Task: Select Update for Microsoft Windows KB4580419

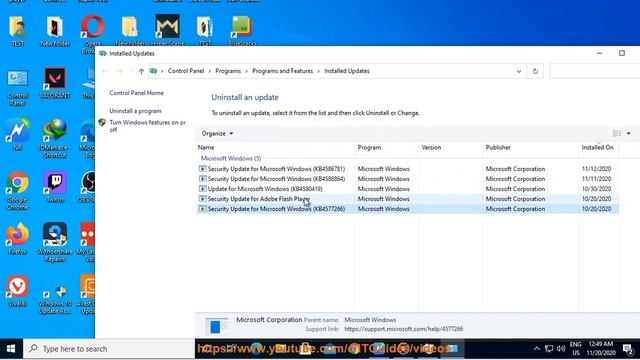Action: pyautogui.click(x=407, y=189)
